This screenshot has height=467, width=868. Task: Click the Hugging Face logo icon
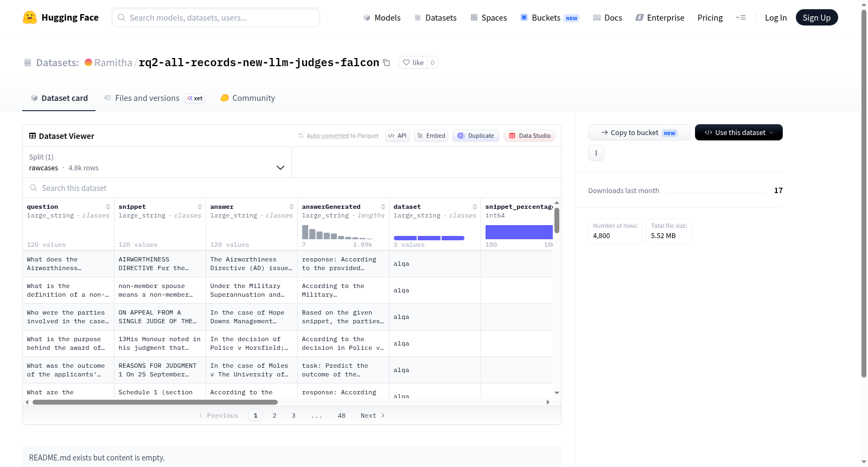tap(30, 17)
